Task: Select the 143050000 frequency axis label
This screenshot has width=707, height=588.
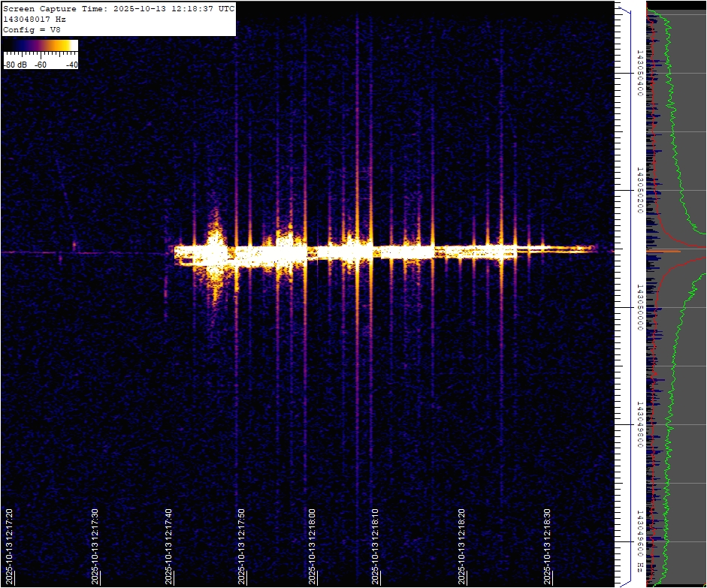Action: [639, 307]
